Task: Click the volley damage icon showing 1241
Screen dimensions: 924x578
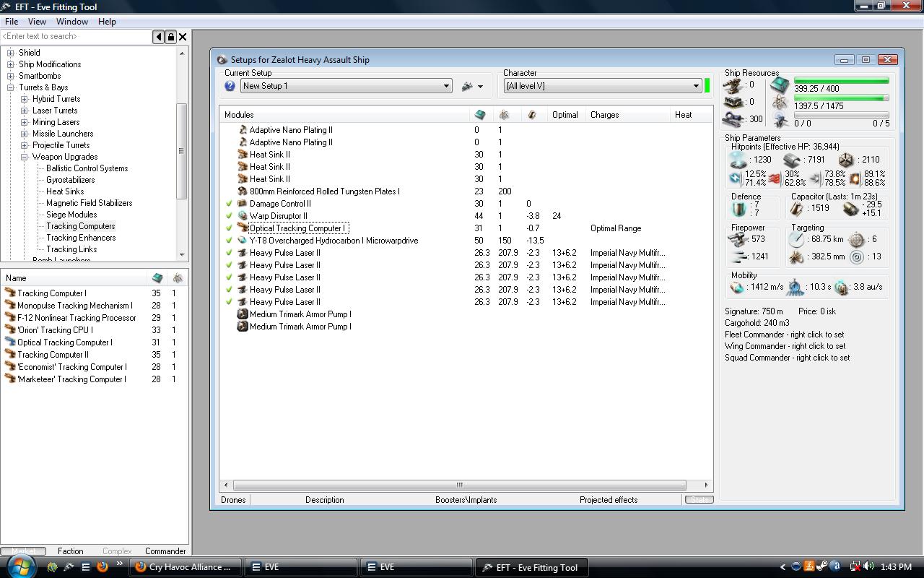Action: pos(738,256)
